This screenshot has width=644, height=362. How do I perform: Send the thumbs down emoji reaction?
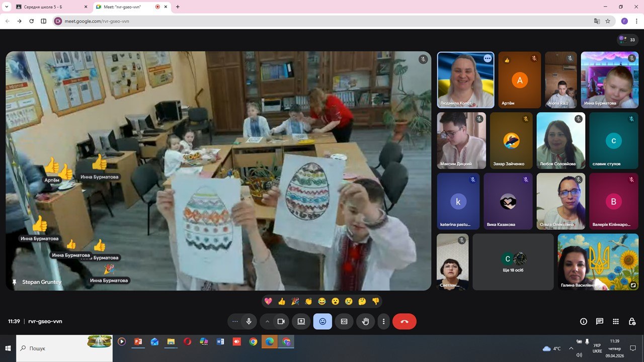point(375,301)
